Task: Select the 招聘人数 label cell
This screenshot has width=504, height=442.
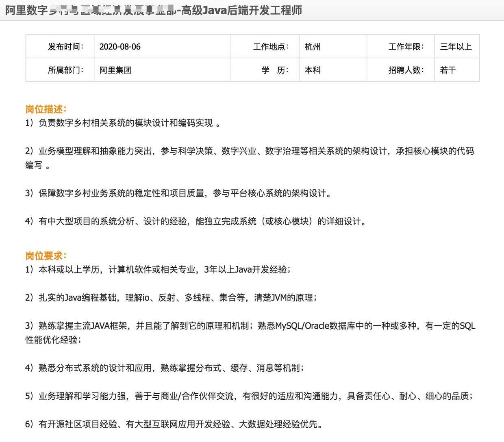Action: click(x=401, y=70)
